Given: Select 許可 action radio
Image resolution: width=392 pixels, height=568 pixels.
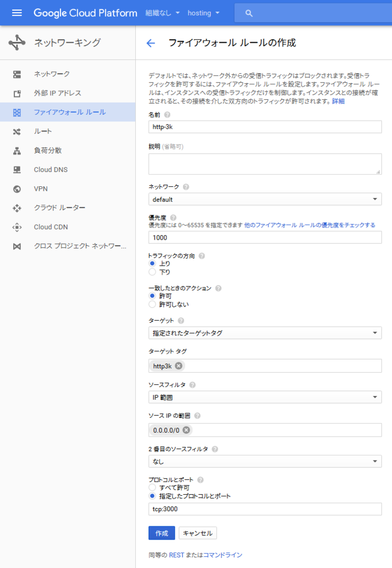Looking at the screenshot, I should [152, 296].
